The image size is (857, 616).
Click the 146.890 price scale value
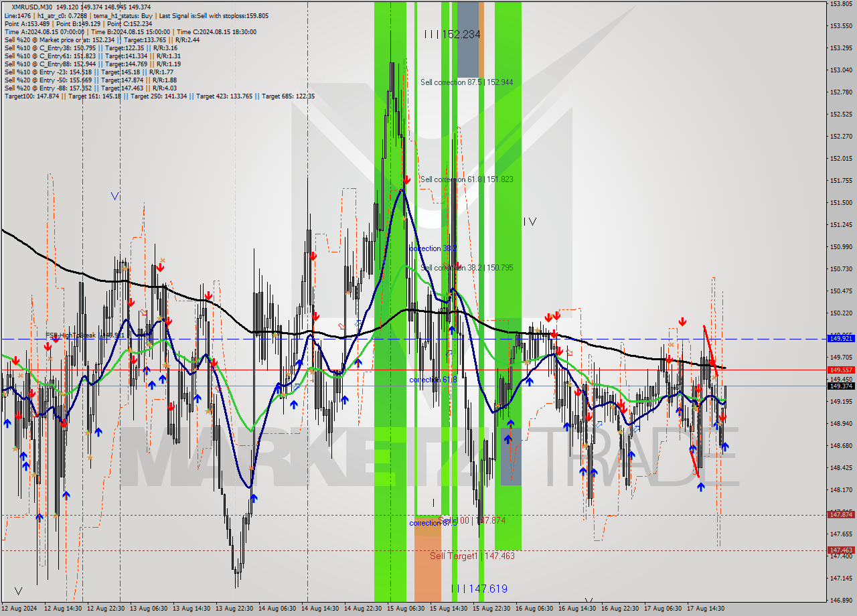[x=841, y=600]
